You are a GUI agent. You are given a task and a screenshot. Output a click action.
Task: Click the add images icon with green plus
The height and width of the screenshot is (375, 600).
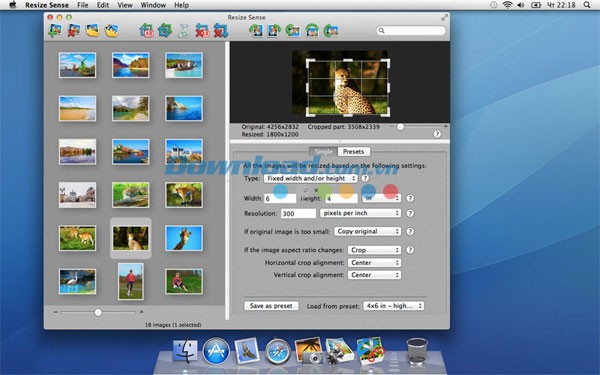[x=55, y=30]
